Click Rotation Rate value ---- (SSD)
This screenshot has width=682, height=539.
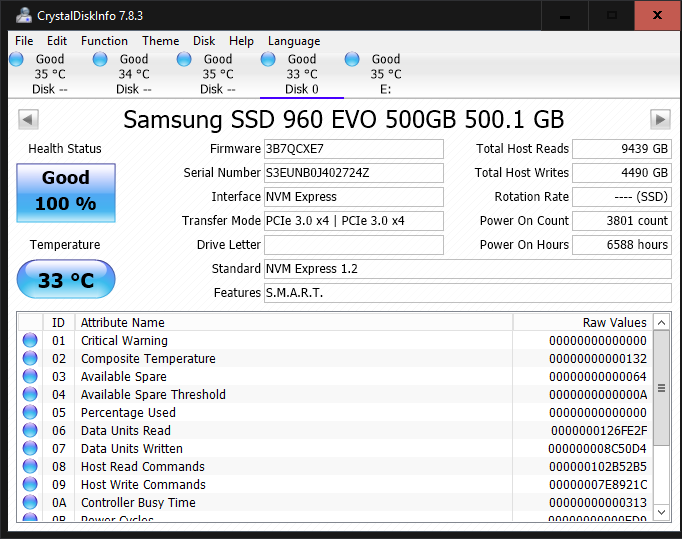click(622, 197)
